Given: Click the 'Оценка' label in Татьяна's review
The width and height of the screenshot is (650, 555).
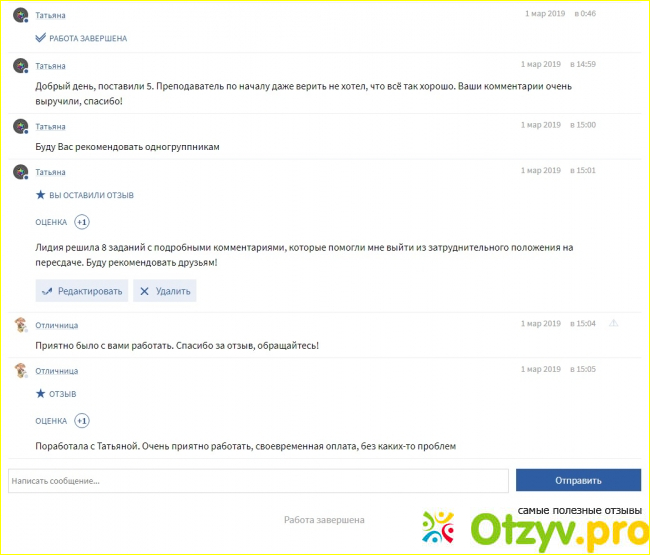Looking at the screenshot, I should click(x=51, y=222).
